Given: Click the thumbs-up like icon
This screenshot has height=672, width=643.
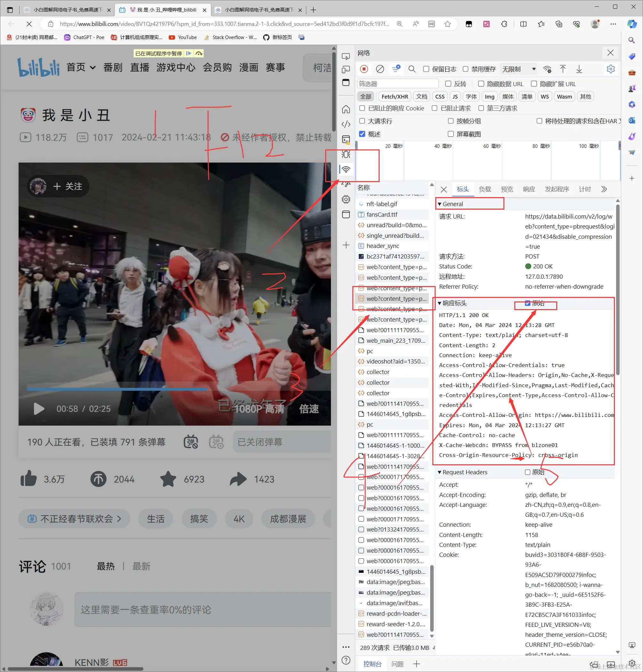Looking at the screenshot, I should (28, 479).
